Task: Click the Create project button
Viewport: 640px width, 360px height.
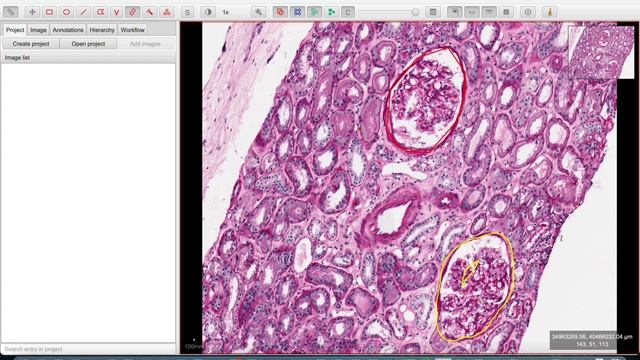Action: click(31, 44)
